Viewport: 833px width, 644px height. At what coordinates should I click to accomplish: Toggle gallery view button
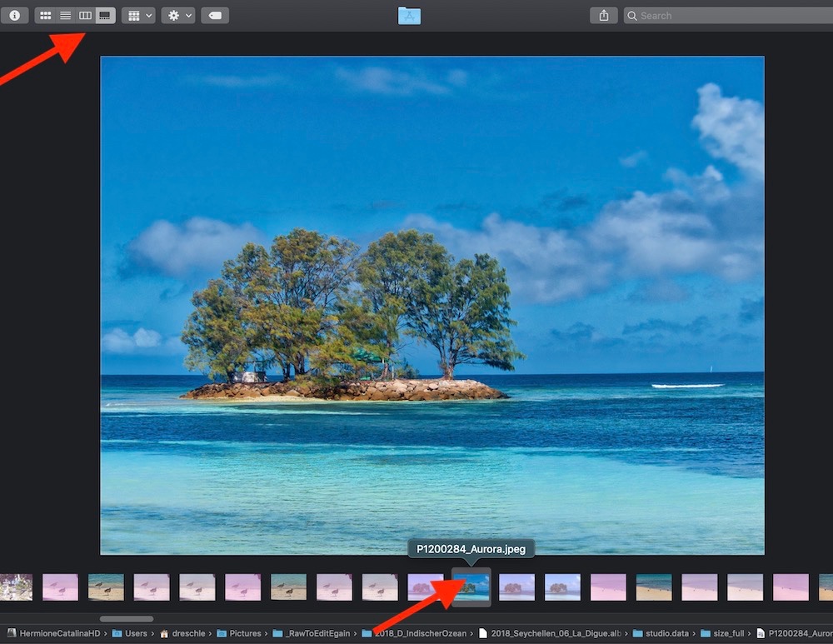pyautogui.click(x=105, y=15)
